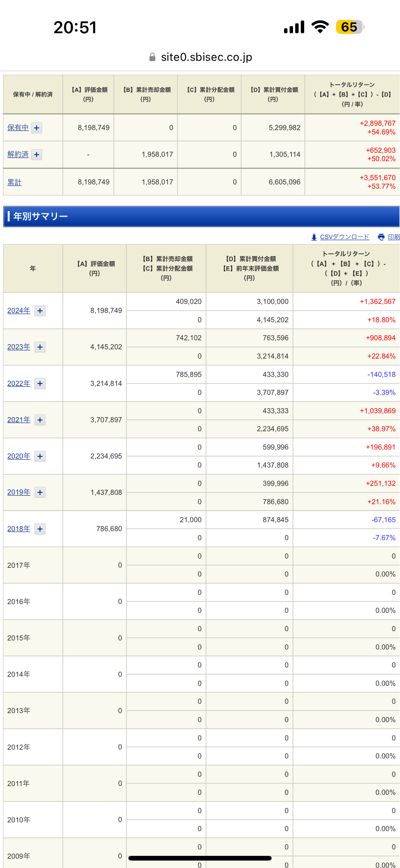400x868 pixels.
Task: Open the 解約済 link
Action: [x=18, y=154]
